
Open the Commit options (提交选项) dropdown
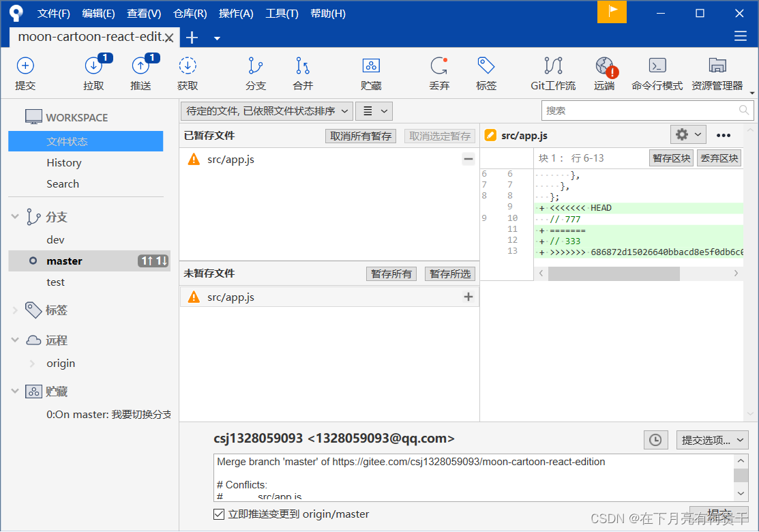tap(712, 440)
